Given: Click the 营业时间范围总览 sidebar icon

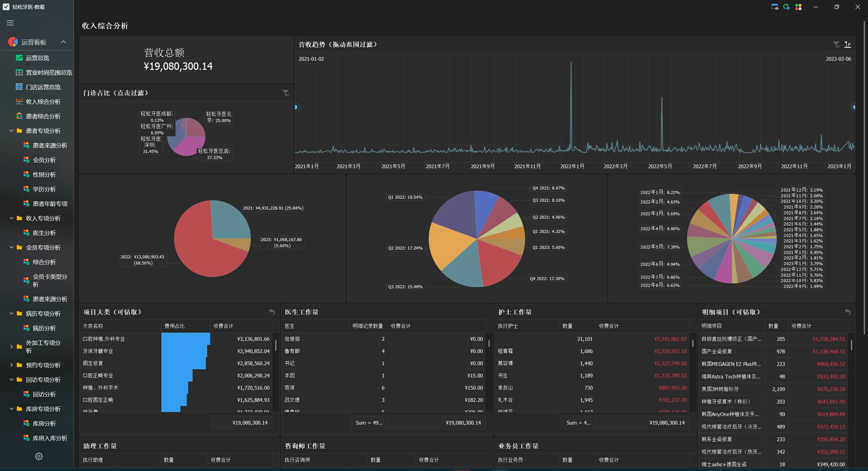Looking at the screenshot, I should coord(19,73).
